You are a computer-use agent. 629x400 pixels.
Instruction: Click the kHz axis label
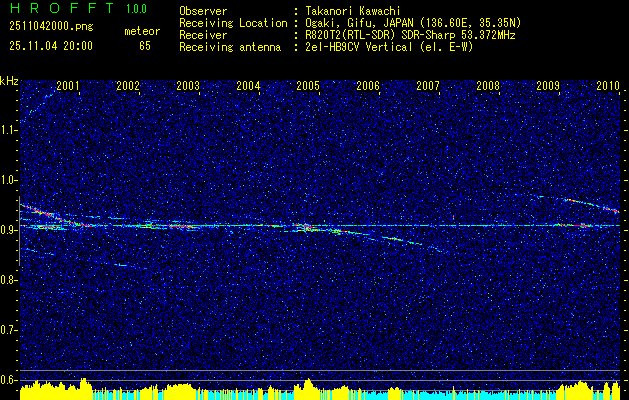point(9,81)
